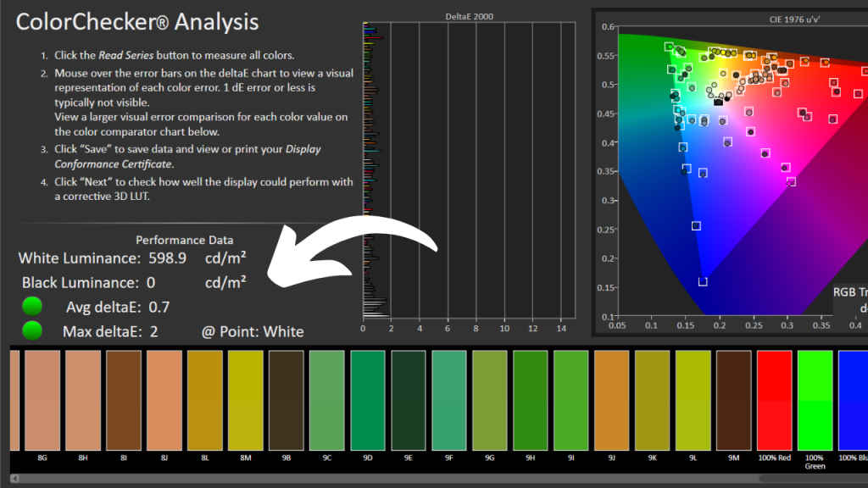Choose the 9C green color swatch

(x=327, y=400)
